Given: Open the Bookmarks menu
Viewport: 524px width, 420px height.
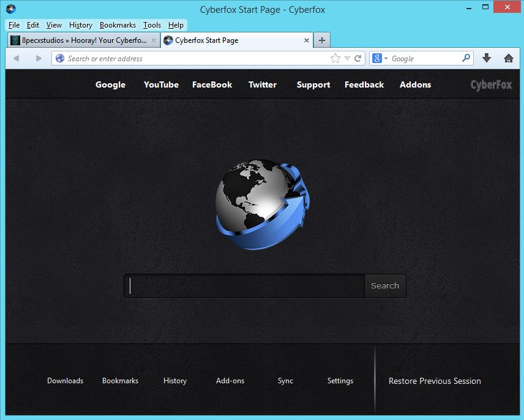Looking at the screenshot, I should [x=118, y=25].
